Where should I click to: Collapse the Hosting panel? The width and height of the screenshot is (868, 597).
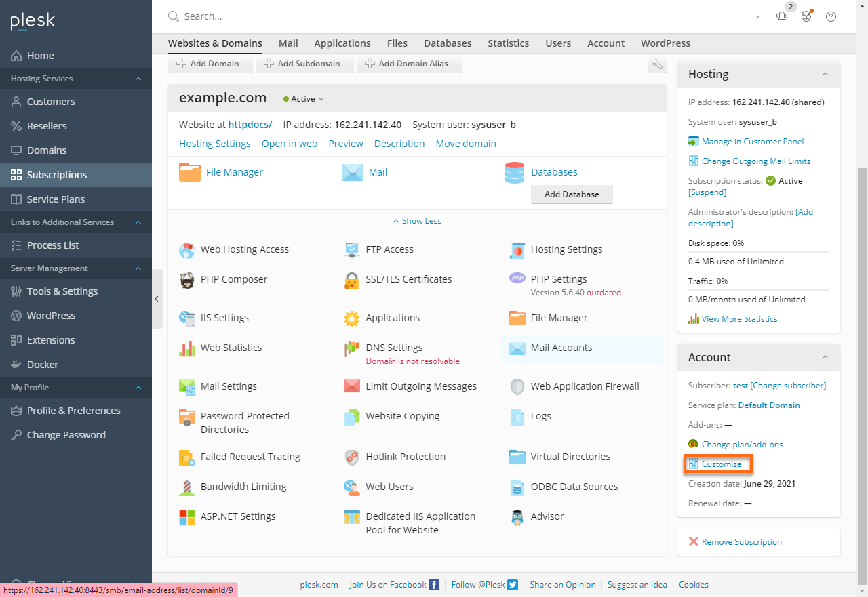point(825,75)
